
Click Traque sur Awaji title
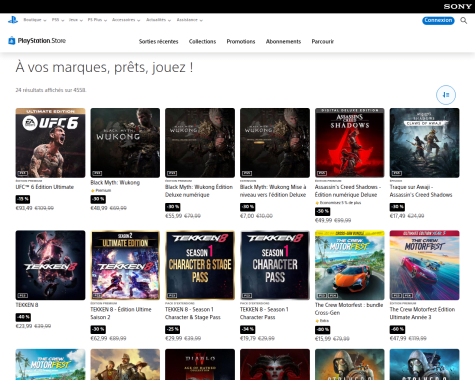[421, 191]
